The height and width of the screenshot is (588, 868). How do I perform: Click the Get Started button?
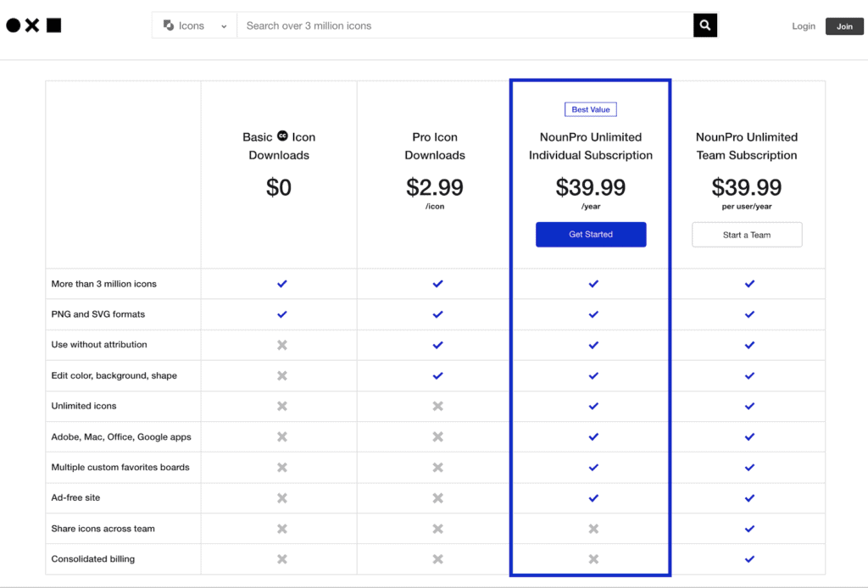[x=591, y=235]
